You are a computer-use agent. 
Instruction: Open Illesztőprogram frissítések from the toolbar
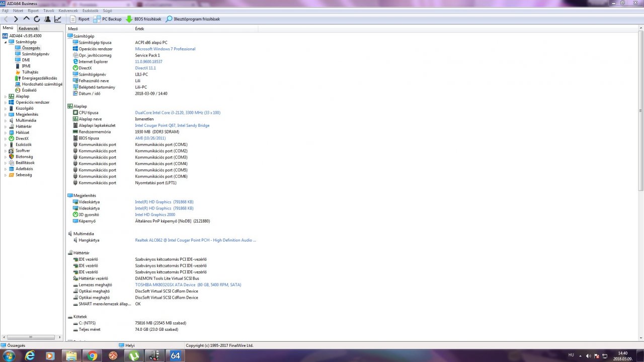tap(193, 19)
